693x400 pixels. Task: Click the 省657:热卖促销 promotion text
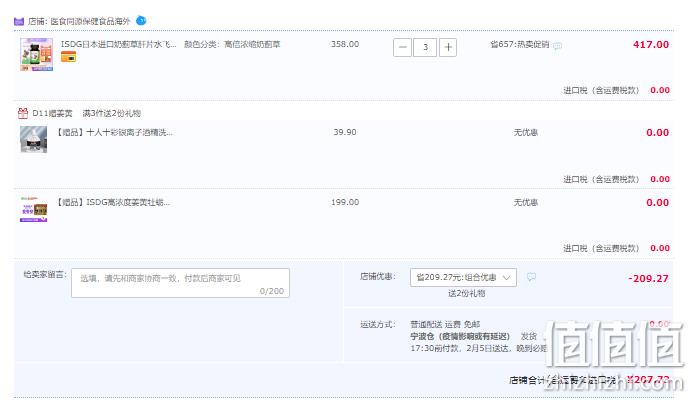520,44
